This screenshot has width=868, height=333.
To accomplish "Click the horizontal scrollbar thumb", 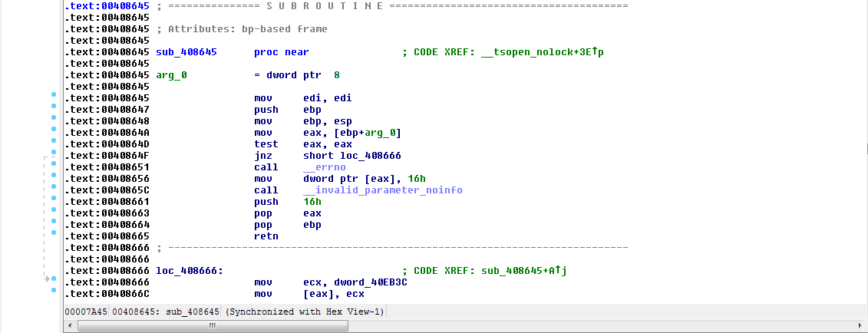I will coord(212,326).
